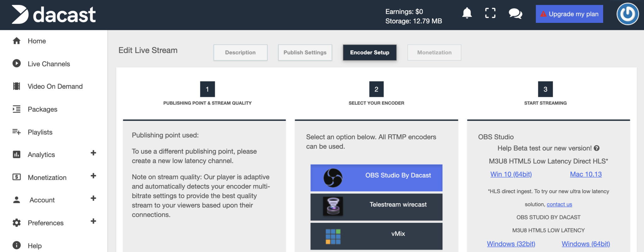Screen dimensions: 644x252
Task: Toggle fullscreen mode icon
Action: 490,13
